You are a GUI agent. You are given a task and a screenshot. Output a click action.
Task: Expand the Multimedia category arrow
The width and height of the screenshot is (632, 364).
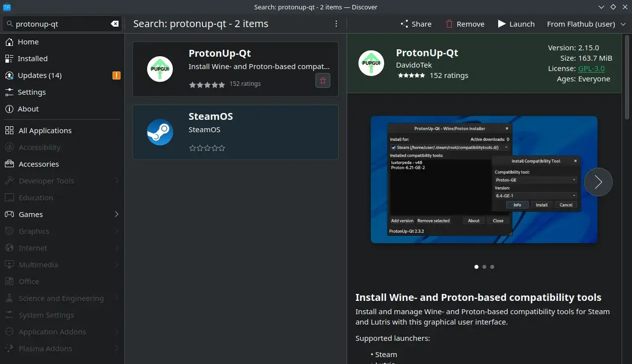click(x=117, y=265)
